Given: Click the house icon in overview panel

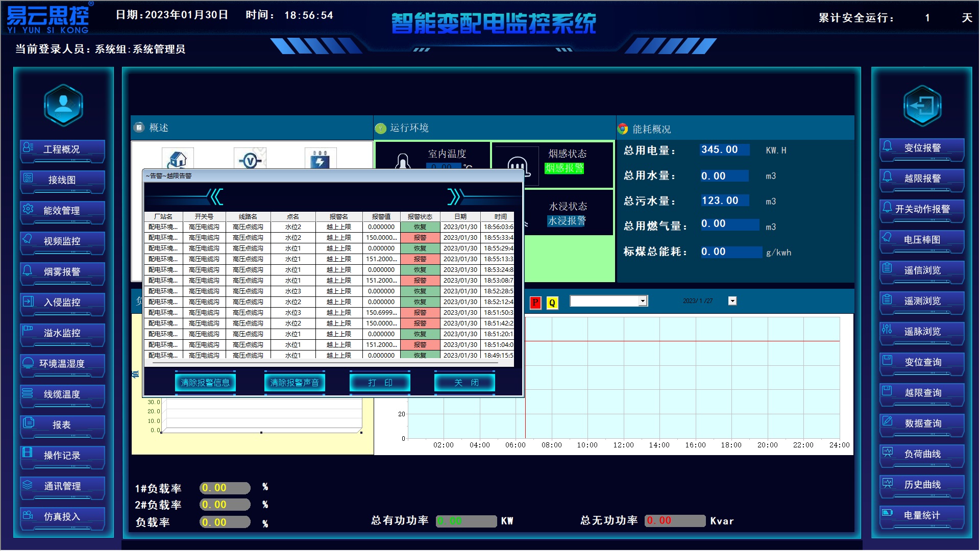Looking at the screenshot, I should [177, 159].
